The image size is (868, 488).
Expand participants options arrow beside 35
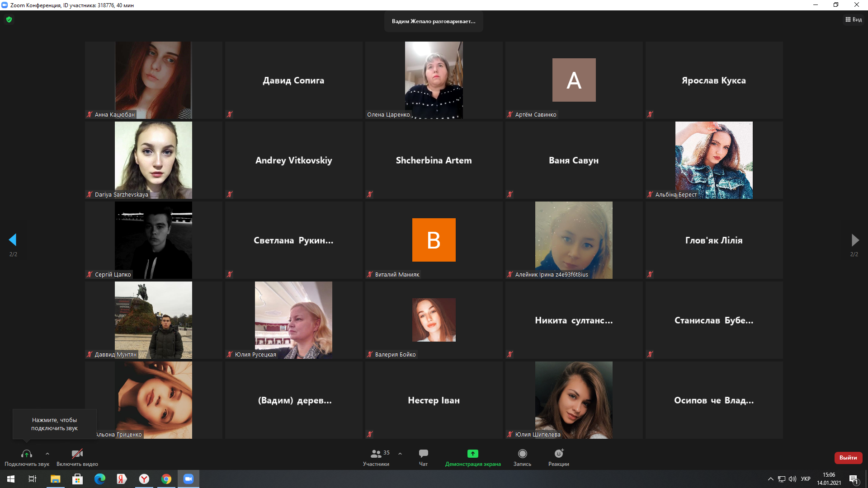coord(400,454)
